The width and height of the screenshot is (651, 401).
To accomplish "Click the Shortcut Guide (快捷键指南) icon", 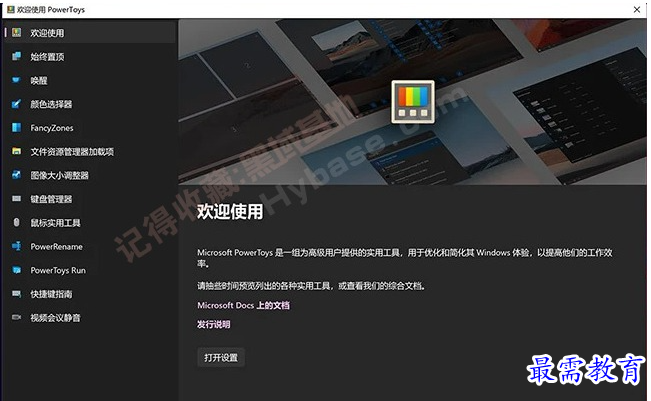I will point(17,293).
